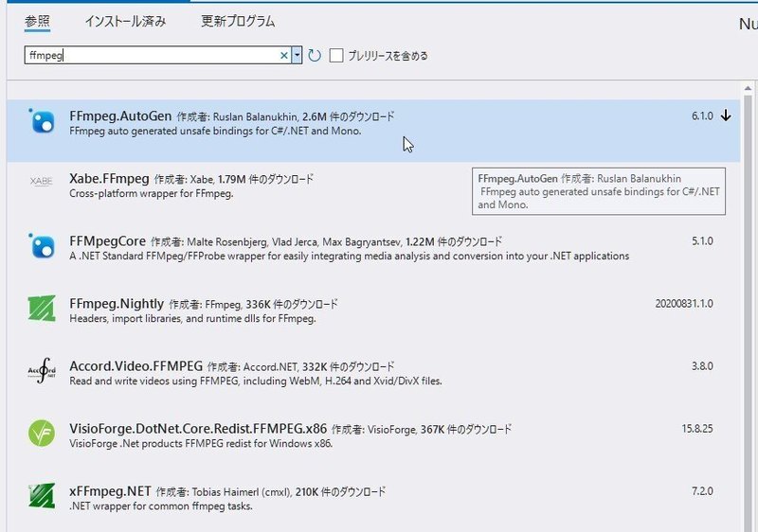Click version 5.1.0 of FFMpegCore

point(702,240)
